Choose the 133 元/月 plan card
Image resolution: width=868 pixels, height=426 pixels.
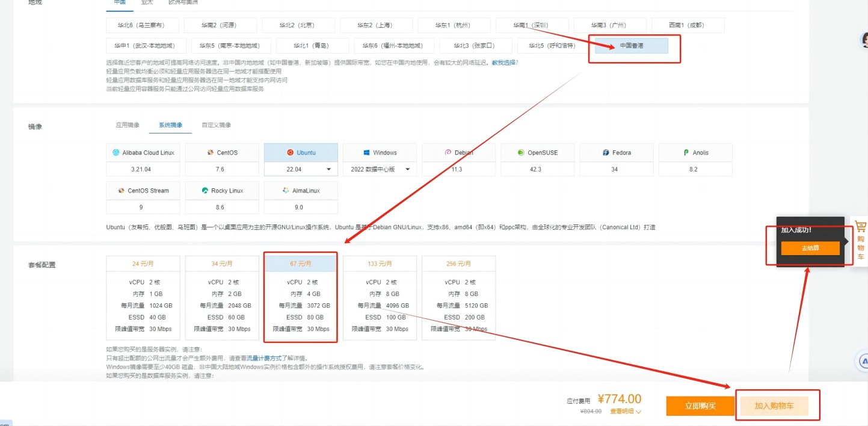tap(380, 298)
